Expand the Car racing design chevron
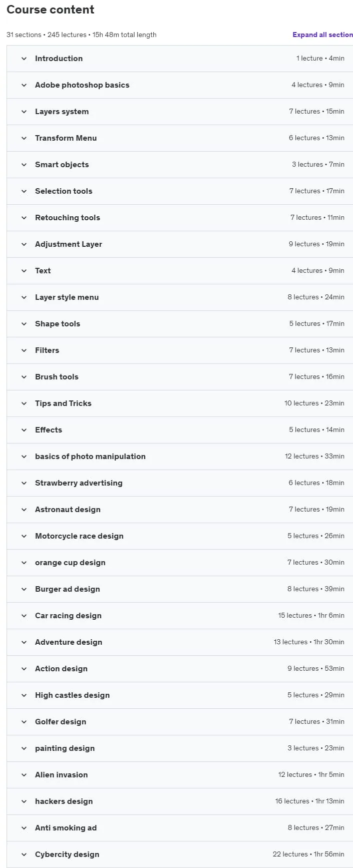 [24, 616]
